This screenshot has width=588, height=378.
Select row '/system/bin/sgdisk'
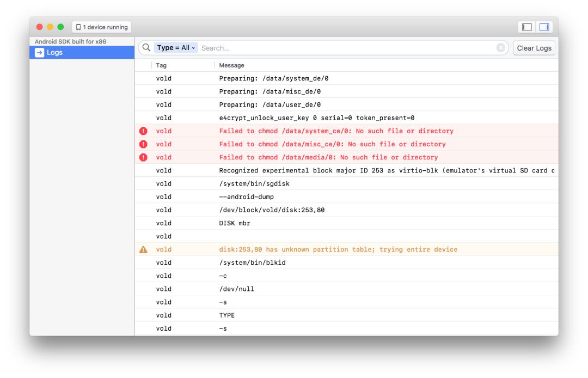pyautogui.click(x=346, y=184)
